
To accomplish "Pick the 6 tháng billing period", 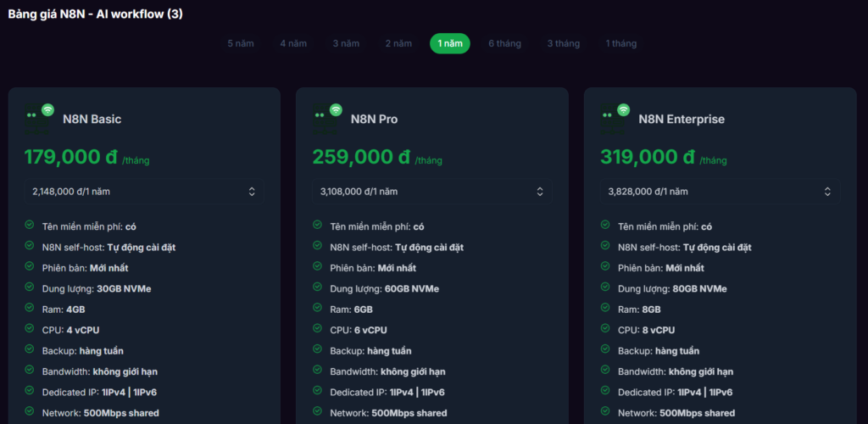I will (504, 43).
